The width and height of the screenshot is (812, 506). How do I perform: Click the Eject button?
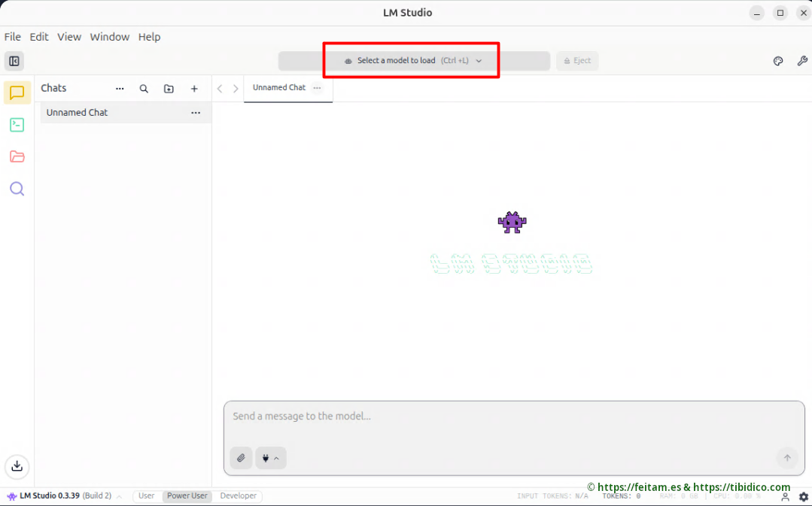[577, 61]
